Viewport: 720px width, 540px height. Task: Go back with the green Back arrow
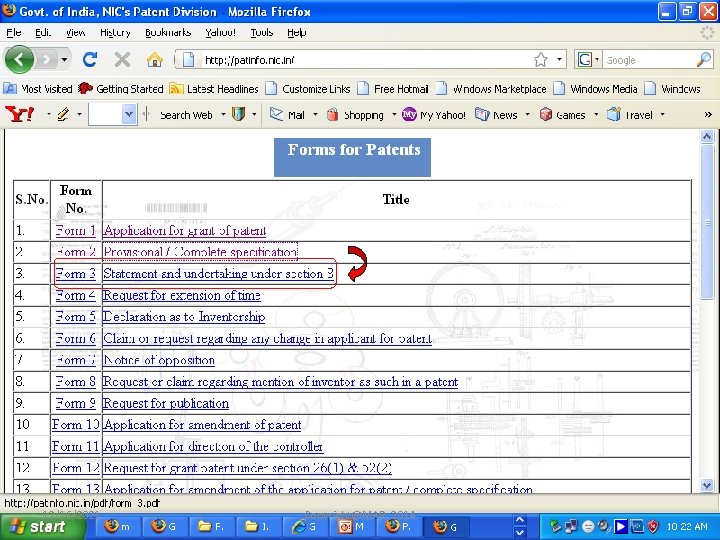[19, 59]
